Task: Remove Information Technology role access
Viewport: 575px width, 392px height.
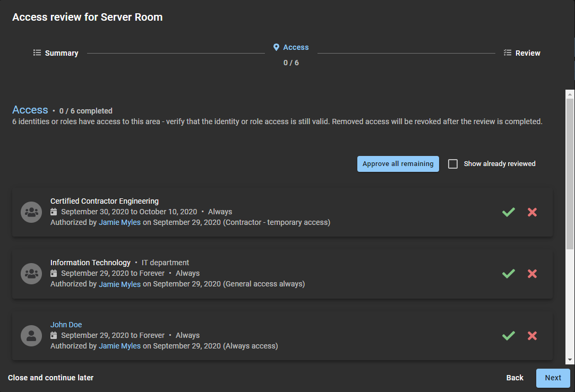Action: 532,274
